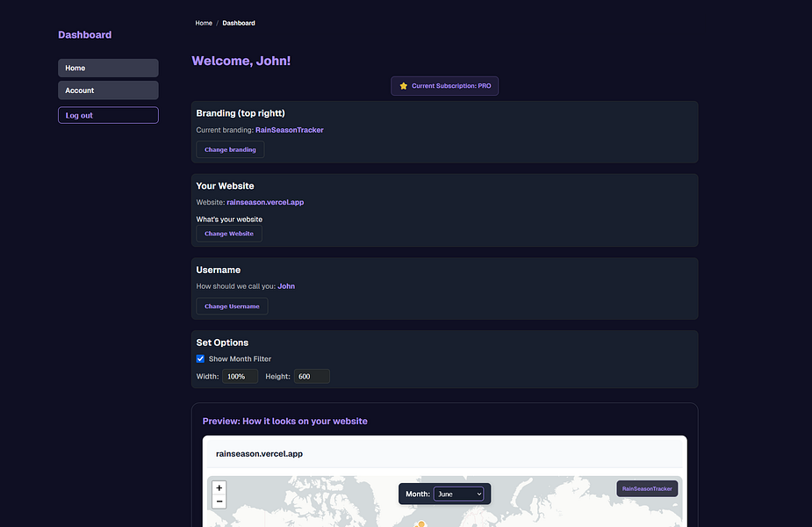Toggle the Show Month Filter checkbox

tap(200, 358)
